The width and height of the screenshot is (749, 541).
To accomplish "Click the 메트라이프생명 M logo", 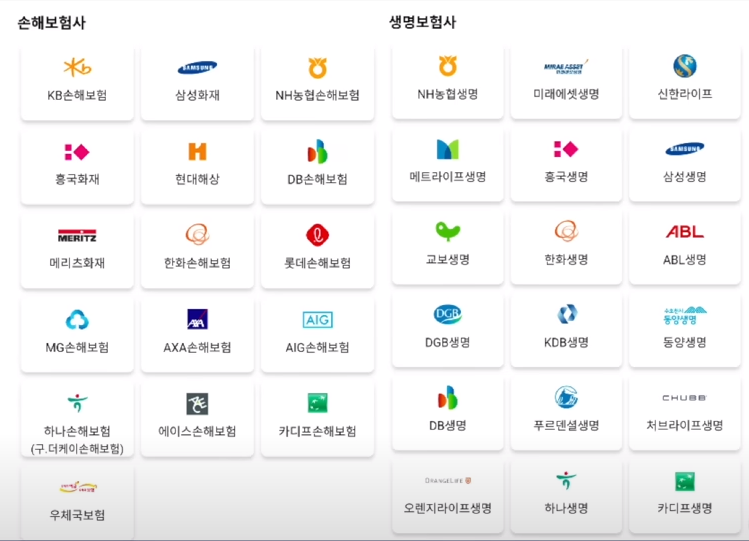I will pyautogui.click(x=448, y=149).
